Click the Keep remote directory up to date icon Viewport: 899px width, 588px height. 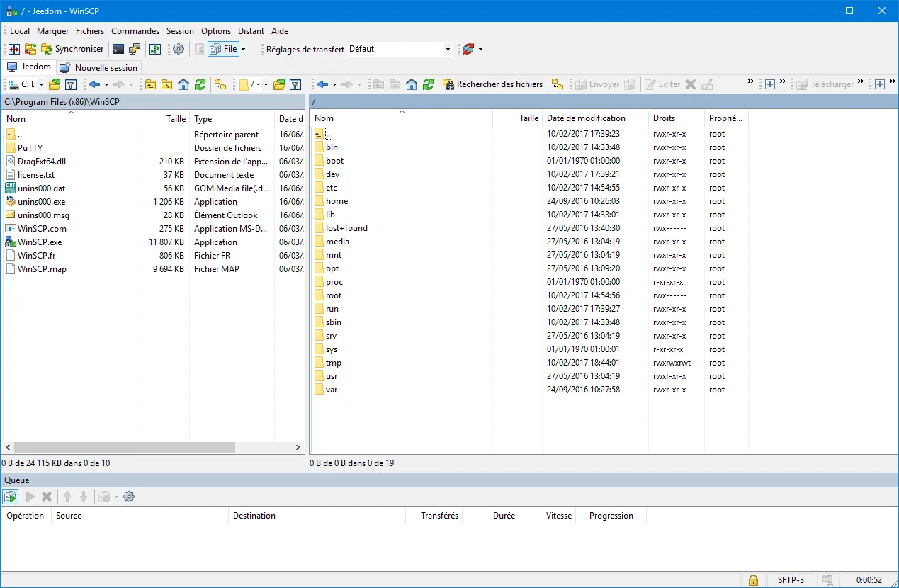click(155, 49)
